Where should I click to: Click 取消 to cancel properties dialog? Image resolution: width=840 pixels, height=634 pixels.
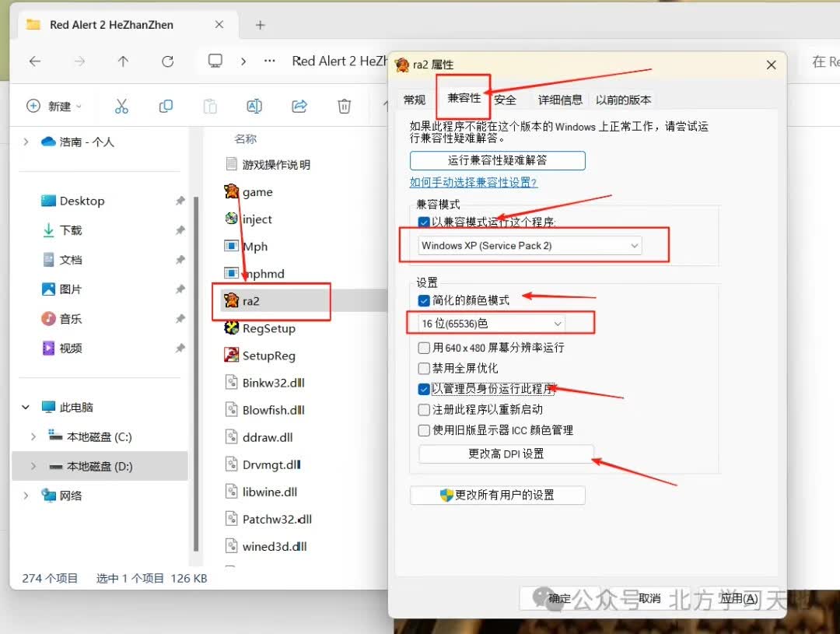tap(649, 599)
